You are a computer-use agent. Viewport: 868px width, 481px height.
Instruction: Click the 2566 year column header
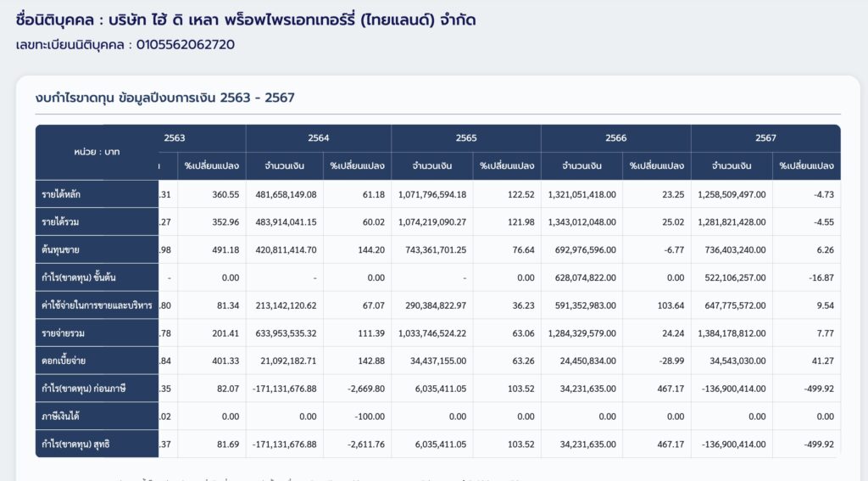pos(615,137)
